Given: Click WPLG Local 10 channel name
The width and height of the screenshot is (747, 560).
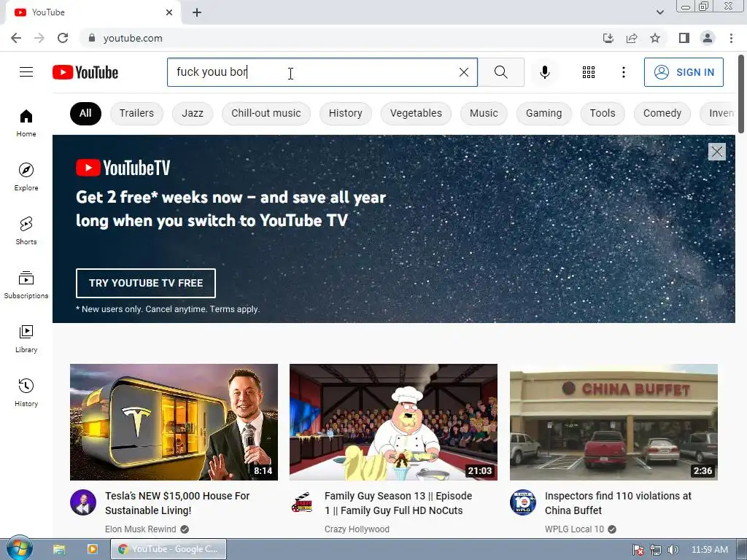Looking at the screenshot, I should tap(574, 529).
